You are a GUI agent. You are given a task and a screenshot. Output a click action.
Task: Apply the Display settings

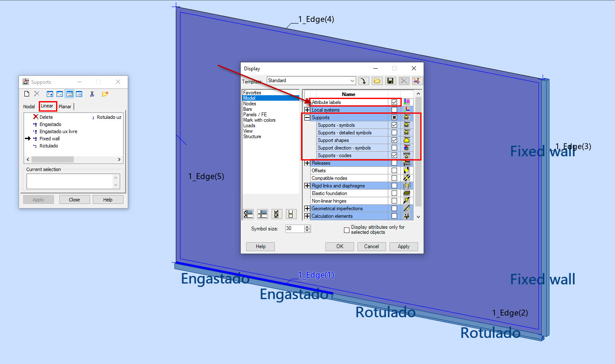pos(403,246)
